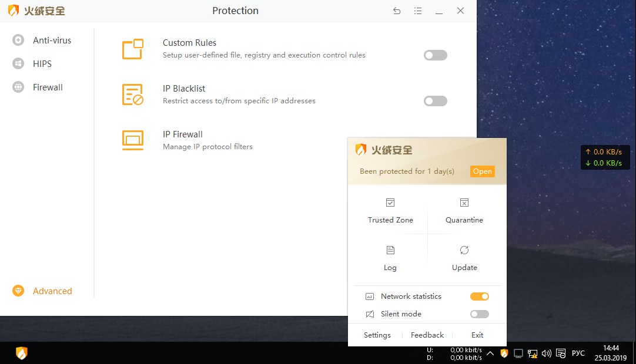Click the Update label in popup
This screenshot has width=636, height=364.
coord(464,268)
